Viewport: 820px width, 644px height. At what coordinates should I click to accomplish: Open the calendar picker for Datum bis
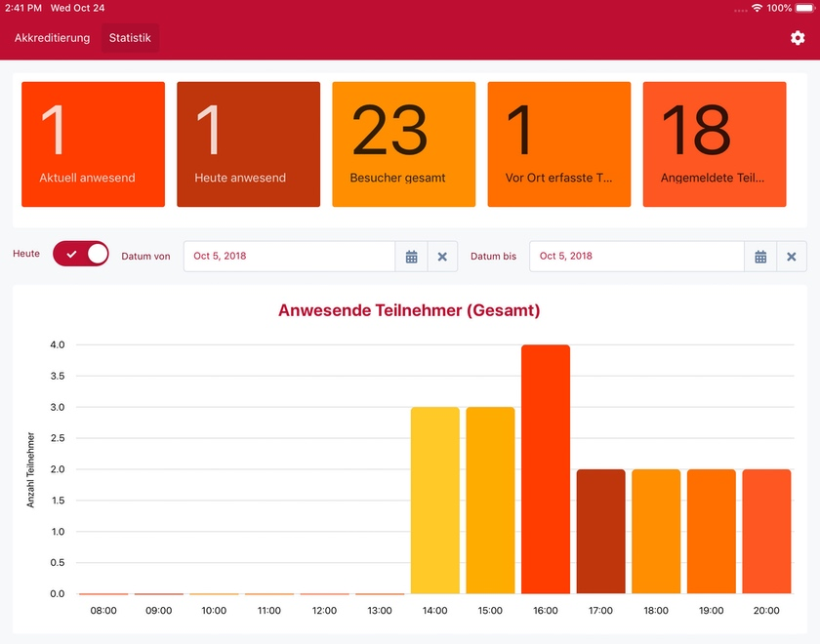pyautogui.click(x=760, y=256)
